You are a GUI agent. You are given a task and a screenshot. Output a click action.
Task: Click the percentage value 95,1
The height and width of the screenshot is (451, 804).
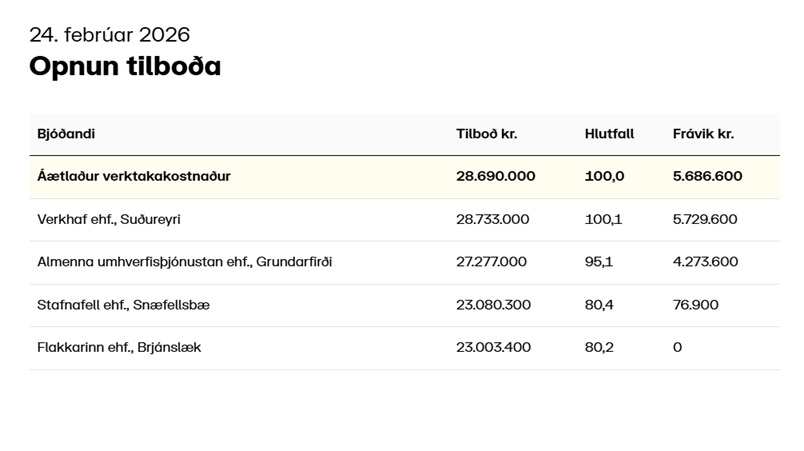(x=598, y=262)
